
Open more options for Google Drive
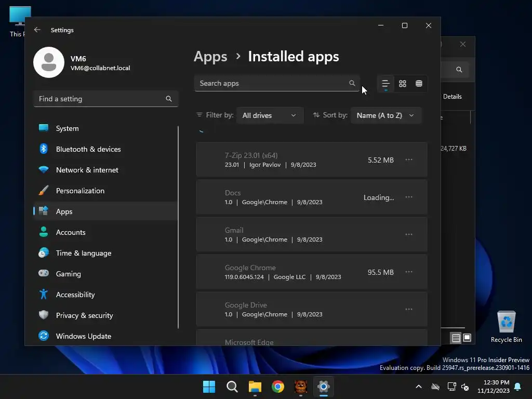(x=409, y=309)
